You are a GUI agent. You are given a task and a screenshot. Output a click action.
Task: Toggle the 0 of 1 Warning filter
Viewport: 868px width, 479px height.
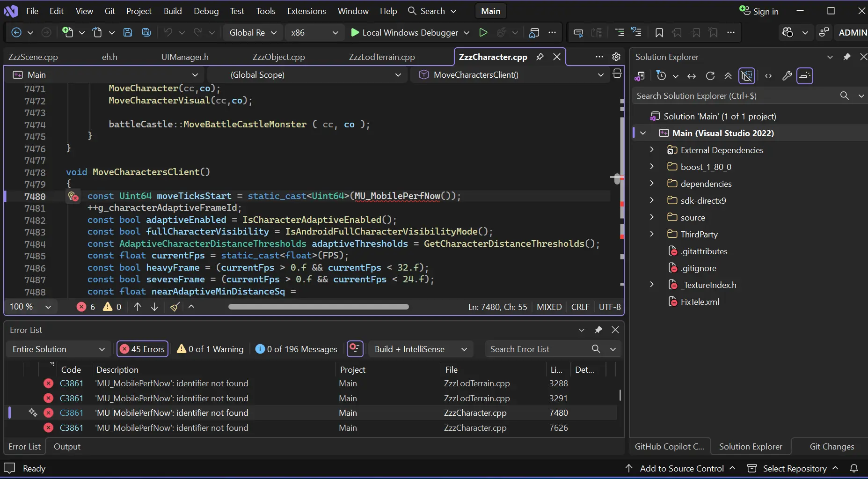210,349
